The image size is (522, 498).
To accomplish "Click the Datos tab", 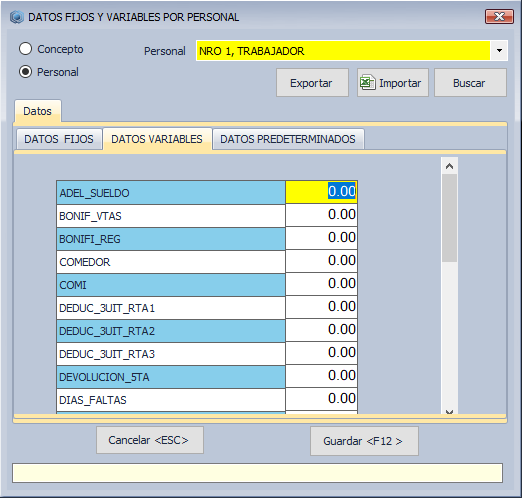I will [37, 111].
